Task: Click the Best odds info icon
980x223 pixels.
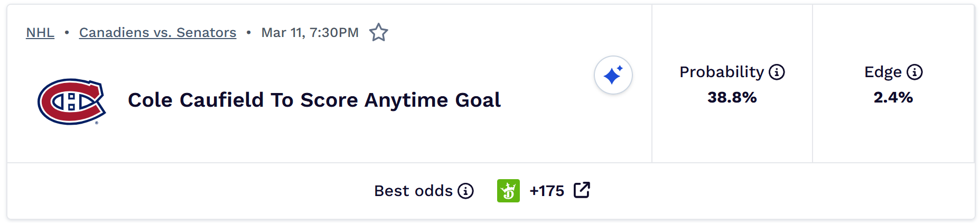Action: click(465, 191)
